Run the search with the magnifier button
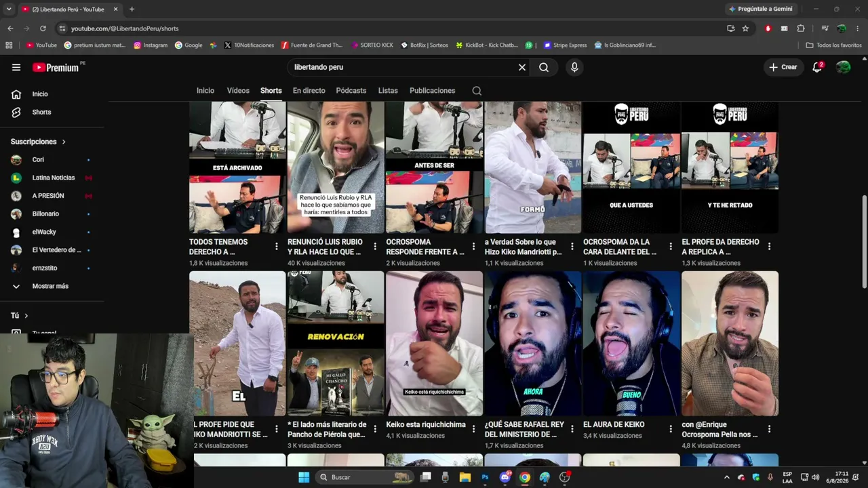Image resolution: width=868 pixels, height=488 pixels. 544,67
